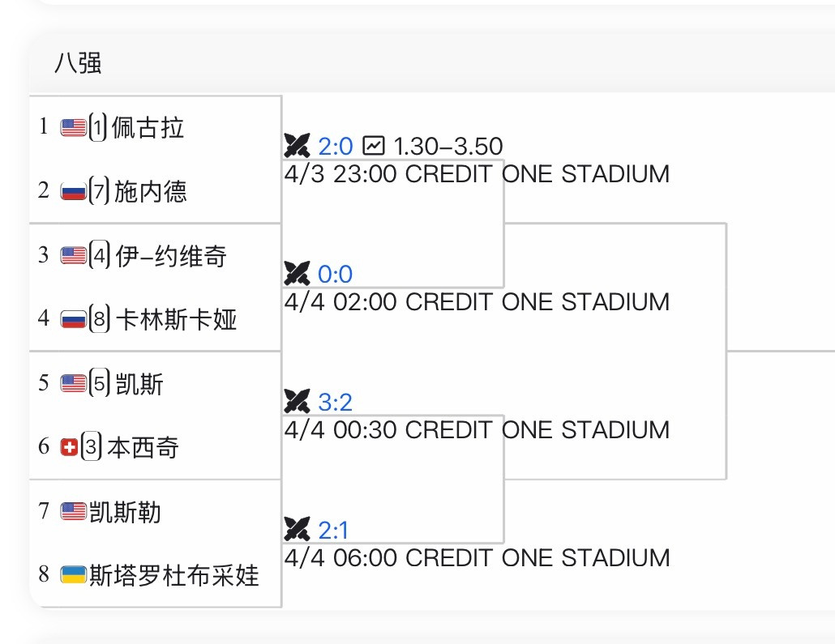
Task: Click the 八强 section header
Action: pos(78,63)
